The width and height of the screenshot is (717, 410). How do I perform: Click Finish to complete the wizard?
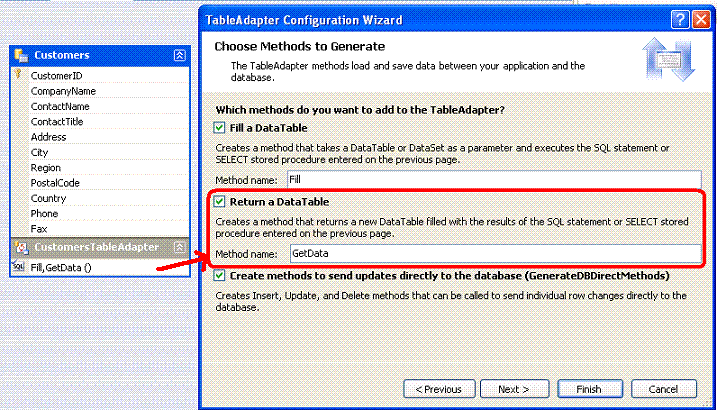coord(589,389)
